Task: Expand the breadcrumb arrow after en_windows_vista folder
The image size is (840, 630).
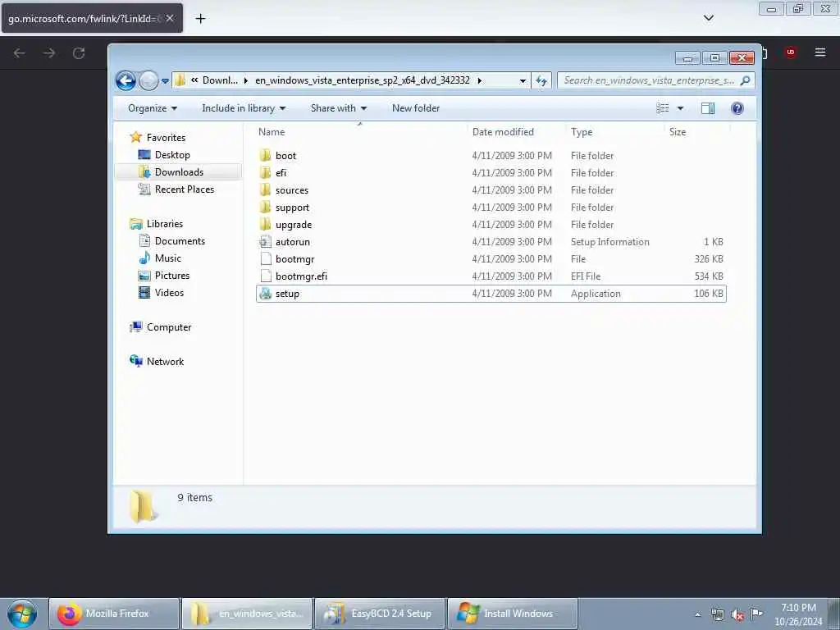Action: click(479, 80)
